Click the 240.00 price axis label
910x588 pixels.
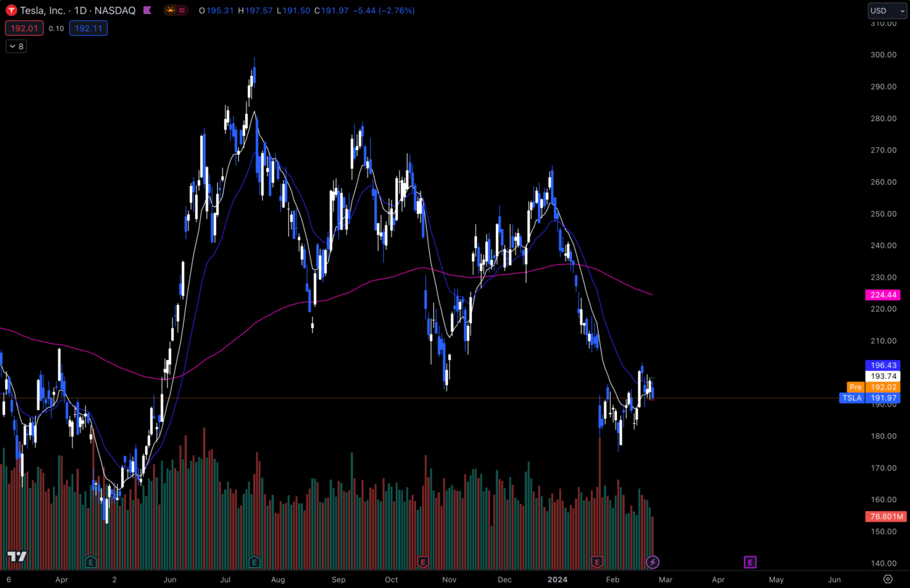click(883, 246)
